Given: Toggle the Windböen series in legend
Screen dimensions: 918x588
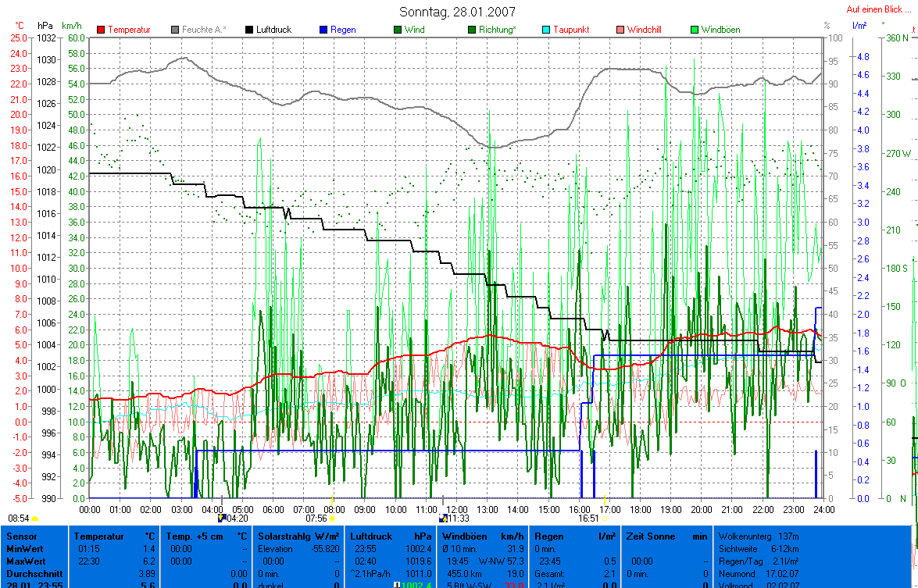Looking at the screenshot, I should [720, 30].
